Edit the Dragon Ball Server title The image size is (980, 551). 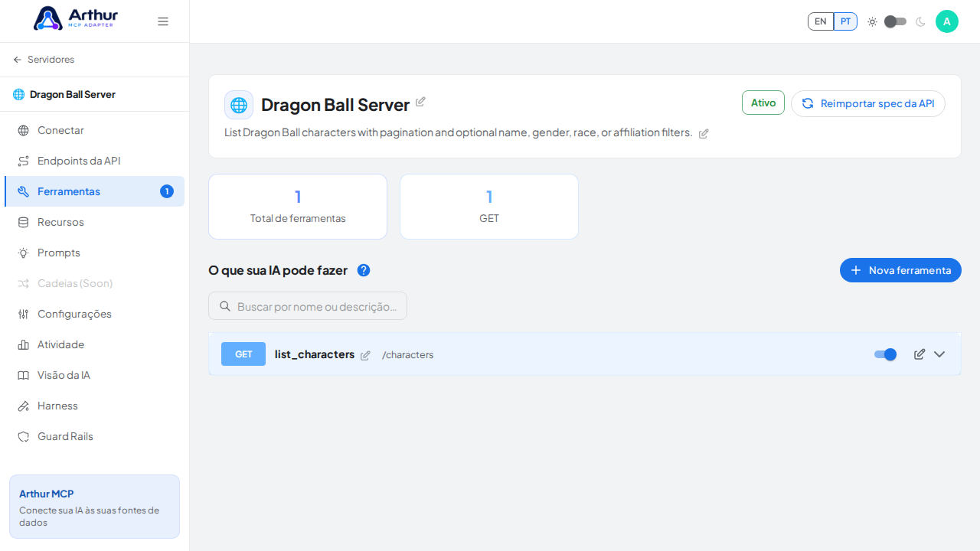tap(420, 101)
